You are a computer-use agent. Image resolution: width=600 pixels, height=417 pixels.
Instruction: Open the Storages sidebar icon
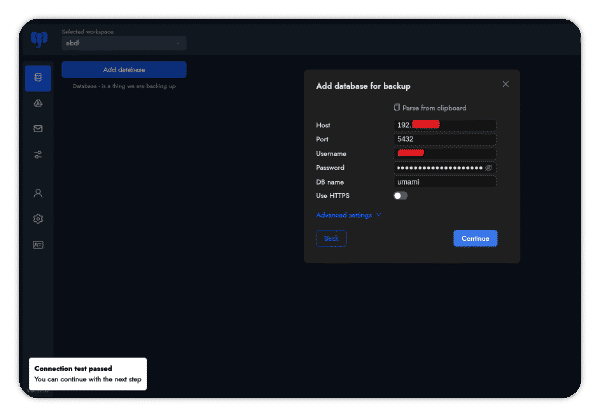38,103
